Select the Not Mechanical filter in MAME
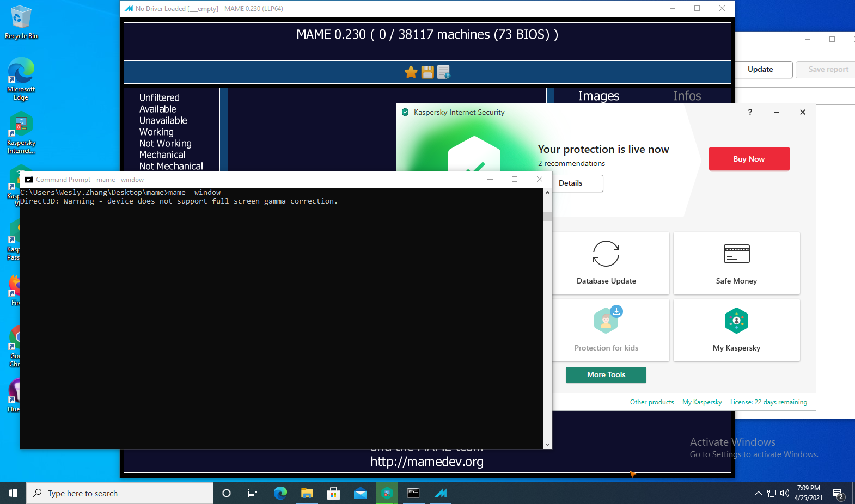The image size is (855, 504). tap(172, 166)
